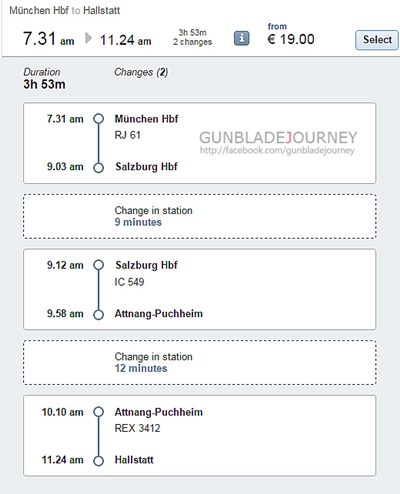Click the facebook.com/gunbladejourney URL

point(277,150)
